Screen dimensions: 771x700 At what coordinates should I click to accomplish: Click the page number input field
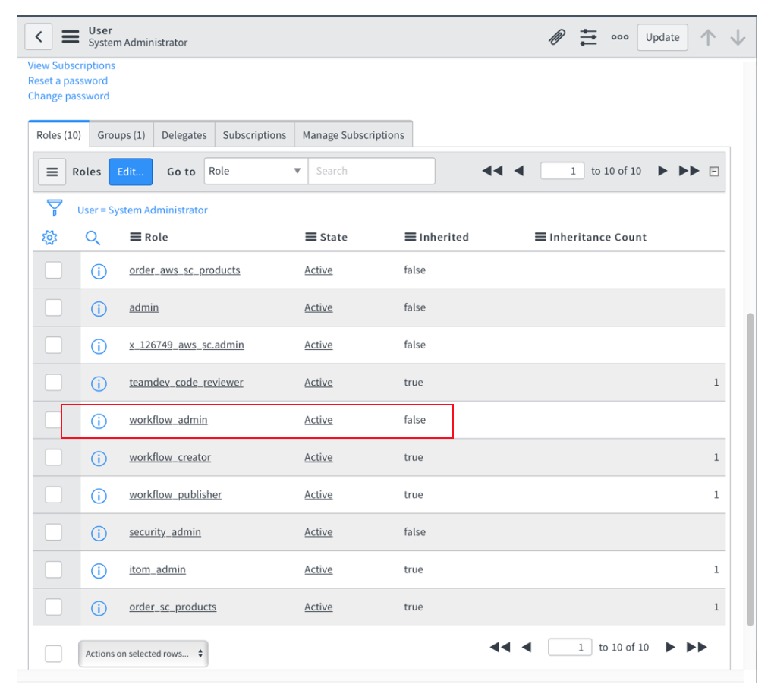pos(562,171)
